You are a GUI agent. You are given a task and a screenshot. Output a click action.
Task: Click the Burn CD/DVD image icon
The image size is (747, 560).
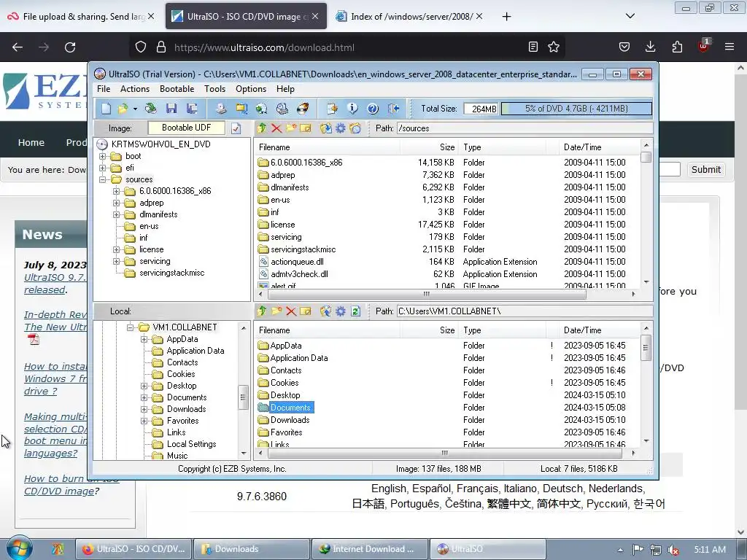tap(303, 109)
